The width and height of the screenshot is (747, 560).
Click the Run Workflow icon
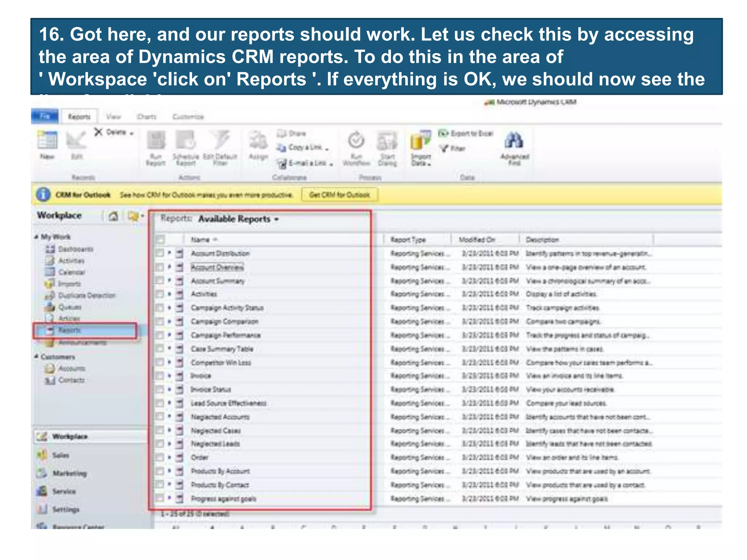tap(356, 140)
